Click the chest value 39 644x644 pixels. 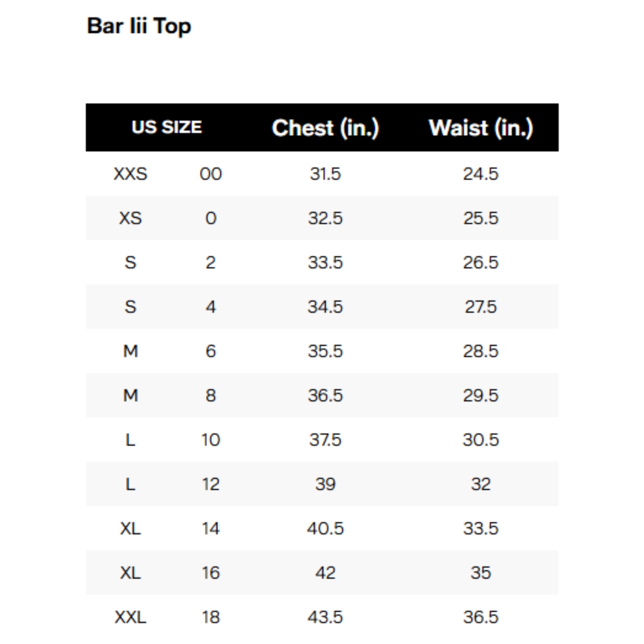tap(325, 484)
